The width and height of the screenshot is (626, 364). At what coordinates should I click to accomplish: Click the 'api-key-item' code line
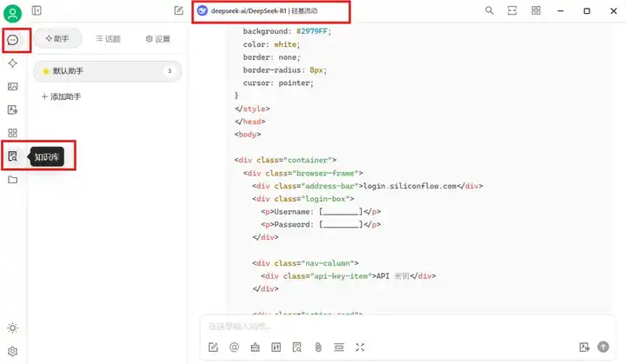click(349, 276)
